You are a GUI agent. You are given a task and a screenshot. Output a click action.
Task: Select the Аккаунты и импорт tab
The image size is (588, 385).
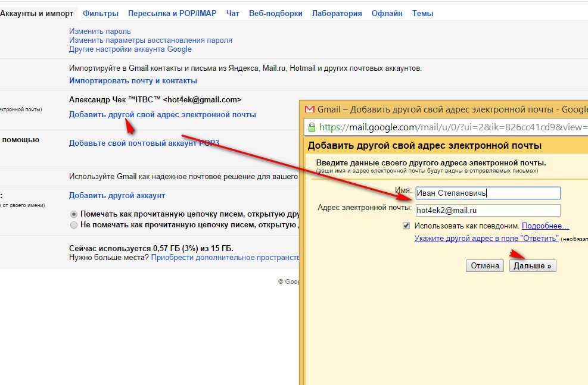[x=36, y=14]
